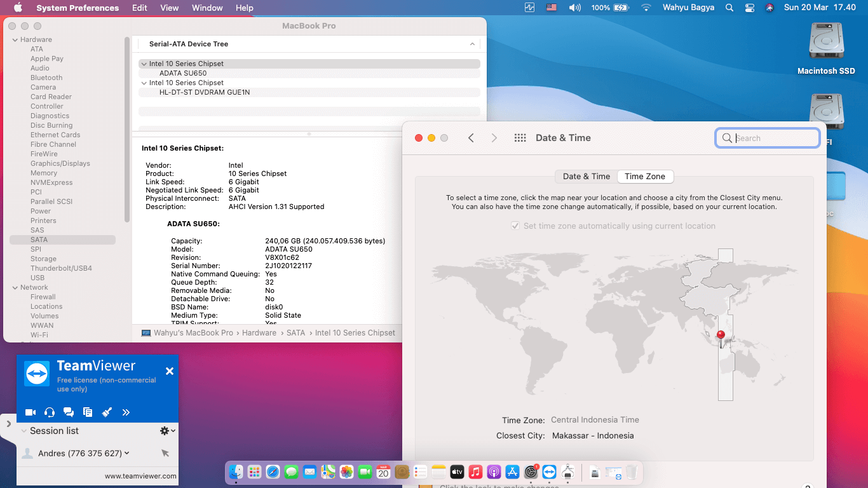Open System Information Dock icon
Image resolution: width=868 pixels, height=488 pixels.
coord(569,472)
